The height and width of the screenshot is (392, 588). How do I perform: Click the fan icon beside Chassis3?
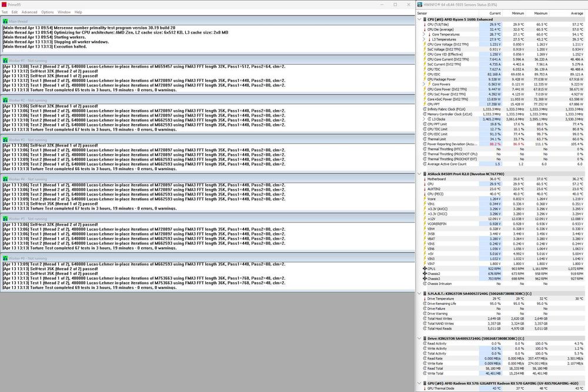pos(425,278)
